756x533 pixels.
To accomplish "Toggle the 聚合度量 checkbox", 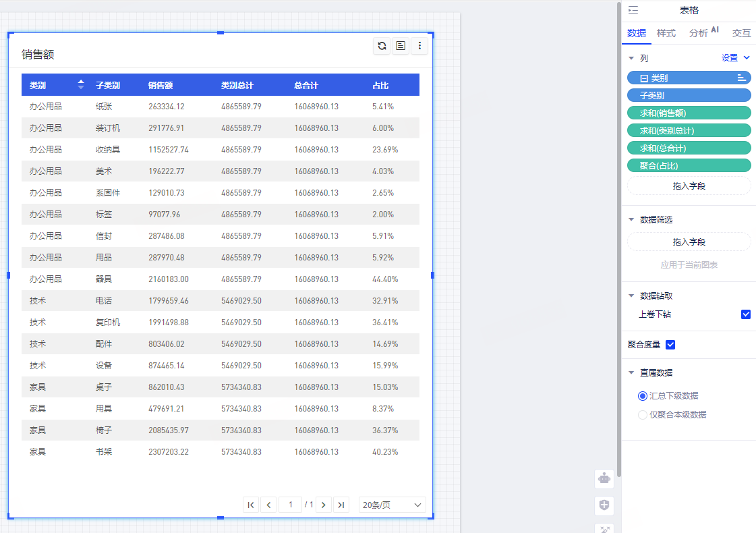I will pyautogui.click(x=670, y=345).
